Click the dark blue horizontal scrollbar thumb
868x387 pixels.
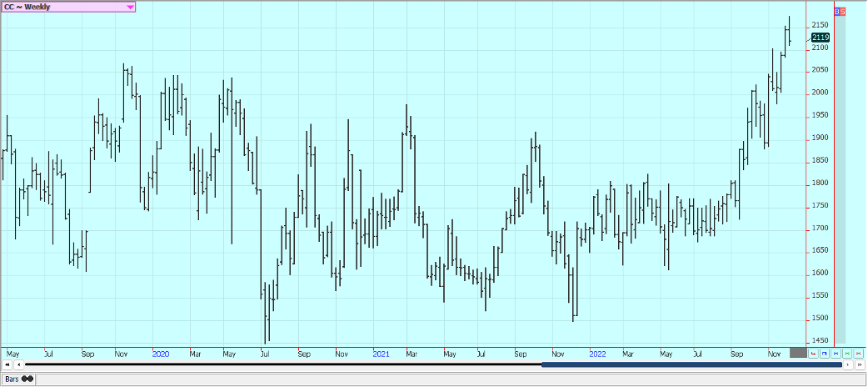coord(691,364)
